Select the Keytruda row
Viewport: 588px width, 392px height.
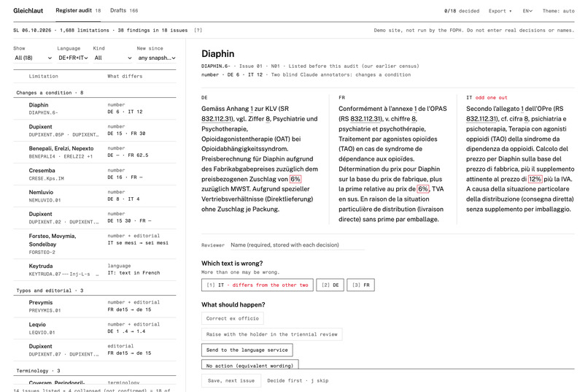tap(95, 269)
